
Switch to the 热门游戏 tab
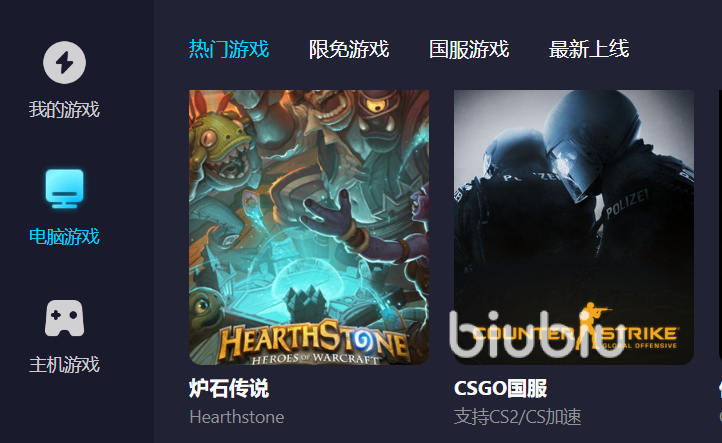[229, 49]
